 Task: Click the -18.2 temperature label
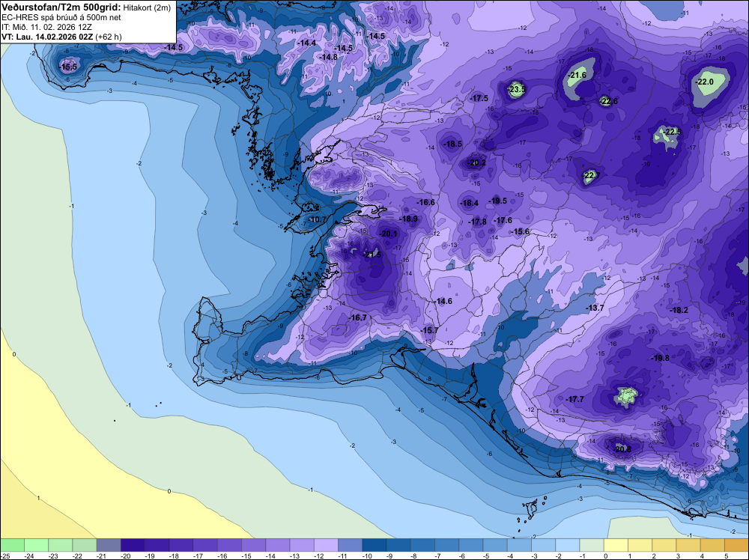coord(679,310)
